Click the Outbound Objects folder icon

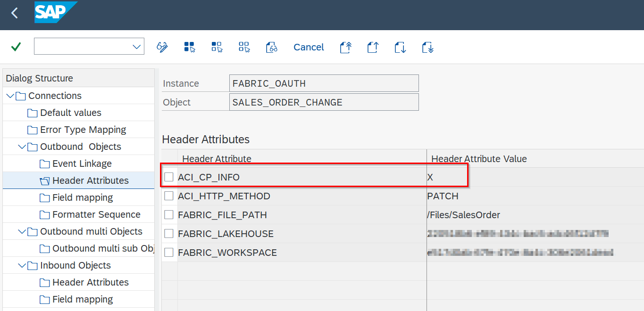click(x=32, y=147)
